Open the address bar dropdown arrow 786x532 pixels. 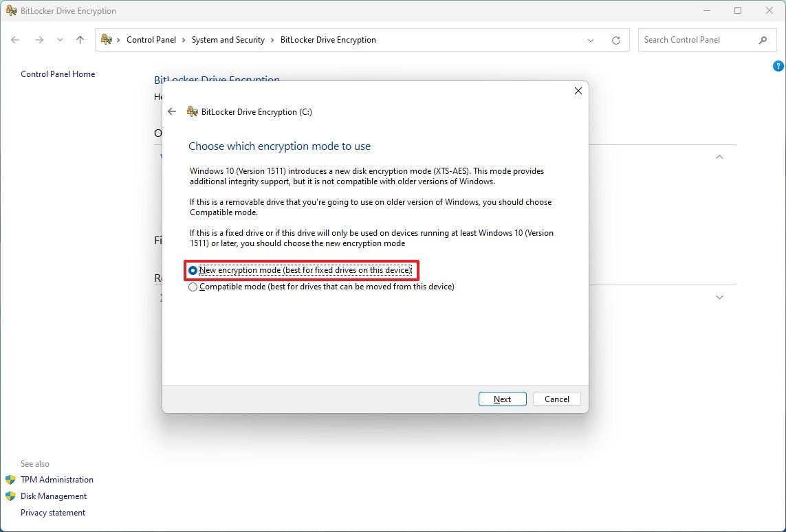[591, 40]
